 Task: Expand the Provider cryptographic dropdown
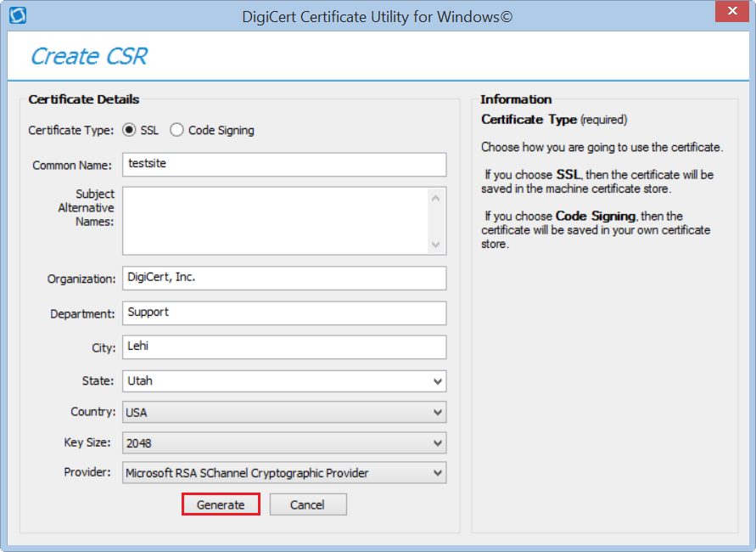[284, 473]
